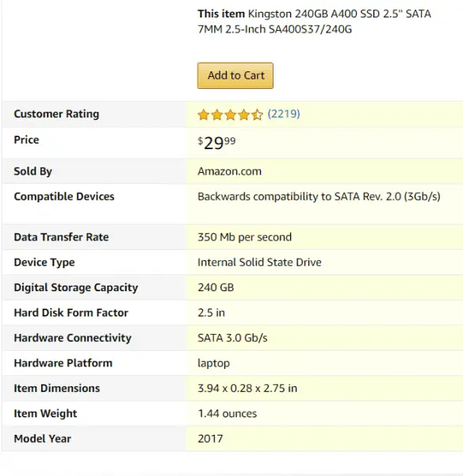Viewport: 463px width, 476px height.
Task: Open the 2219 customer reviews link
Action: [x=284, y=114]
